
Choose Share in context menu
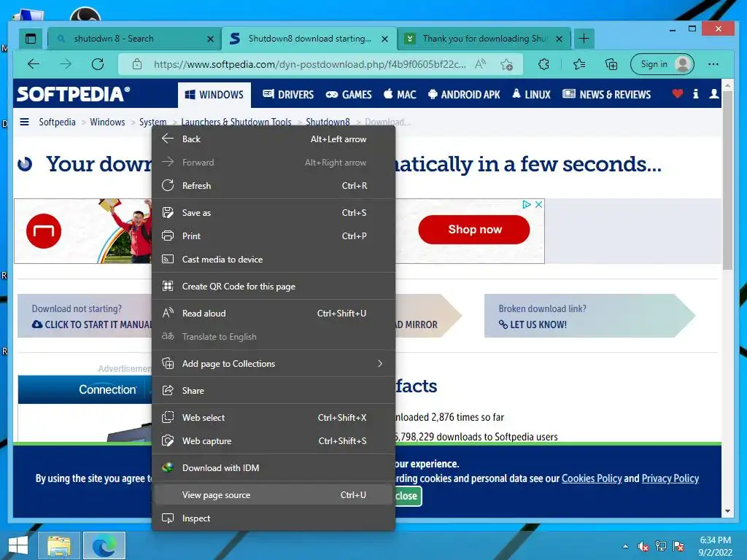click(x=273, y=391)
